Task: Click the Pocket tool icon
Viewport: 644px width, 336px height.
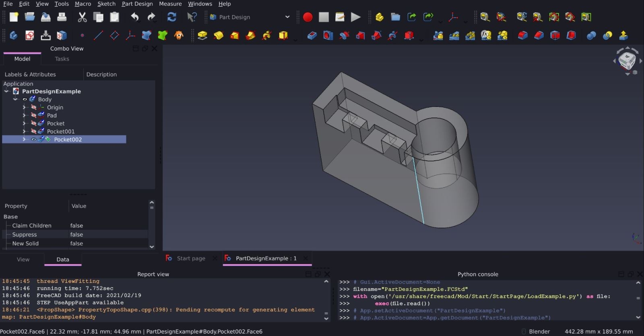Action: [312, 36]
